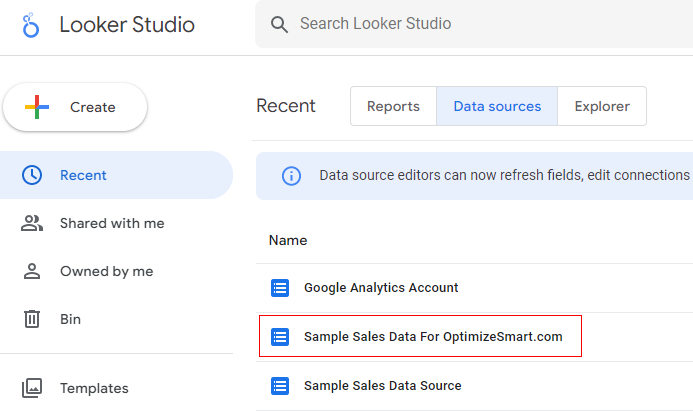Click the Recent clock icon
The height and width of the screenshot is (411, 693).
32,175
